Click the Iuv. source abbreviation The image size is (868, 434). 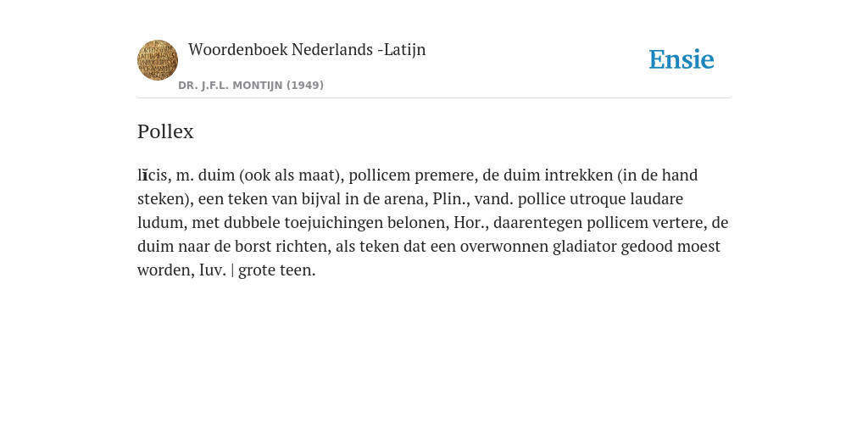point(213,270)
